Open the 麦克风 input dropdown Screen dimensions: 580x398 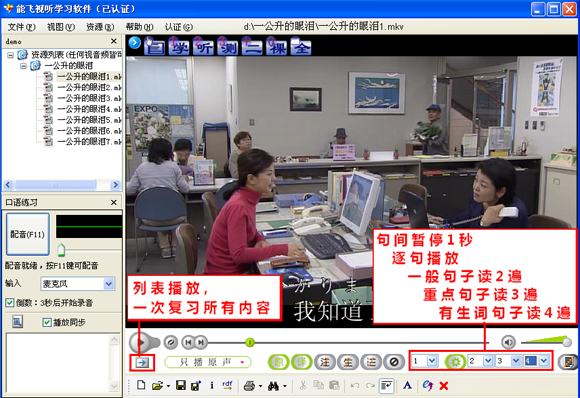pos(108,284)
